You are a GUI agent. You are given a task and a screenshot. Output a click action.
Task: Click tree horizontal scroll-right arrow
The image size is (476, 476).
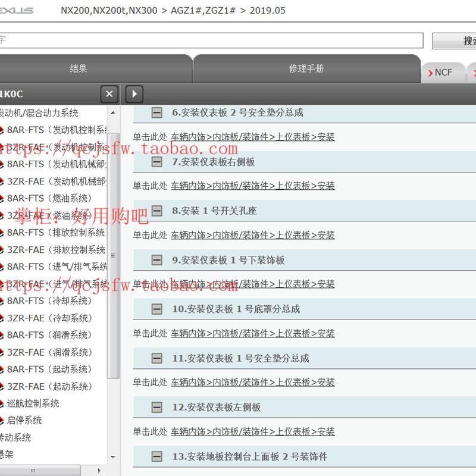click(x=99, y=470)
